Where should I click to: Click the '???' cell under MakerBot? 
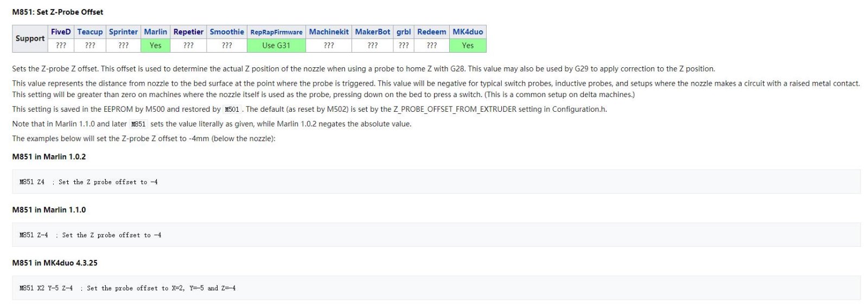(x=373, y=46)
